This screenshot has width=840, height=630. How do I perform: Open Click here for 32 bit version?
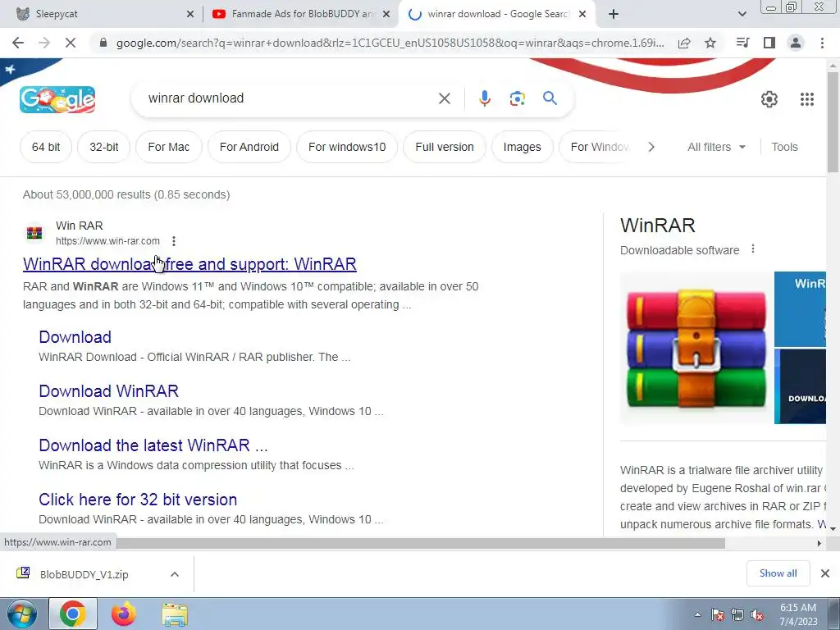click(138, 500)
